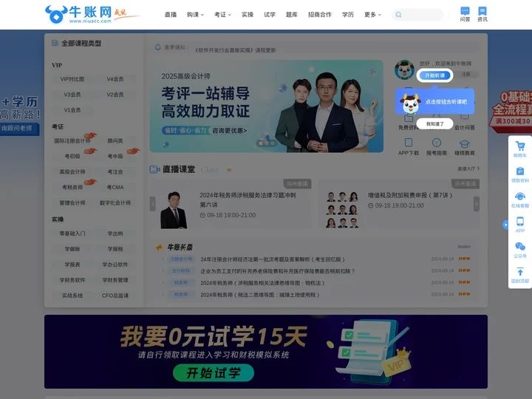Click the 全部课程类型 stack icon
Image resolution: width=532 pixels, height=399 pixels.
[x=55, y=43]
